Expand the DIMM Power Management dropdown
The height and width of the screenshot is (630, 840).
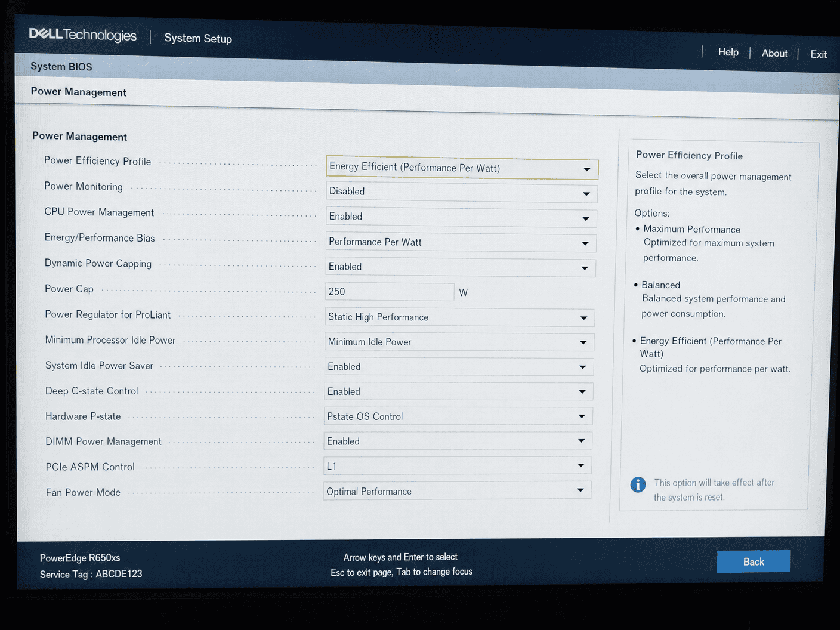(458, 441)
